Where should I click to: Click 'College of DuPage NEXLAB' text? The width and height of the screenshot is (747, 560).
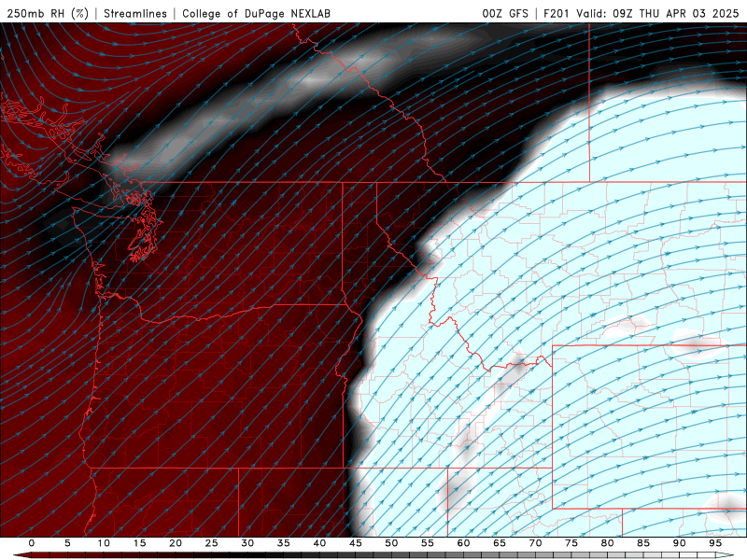pyautogui.click(x=256, y=13)
